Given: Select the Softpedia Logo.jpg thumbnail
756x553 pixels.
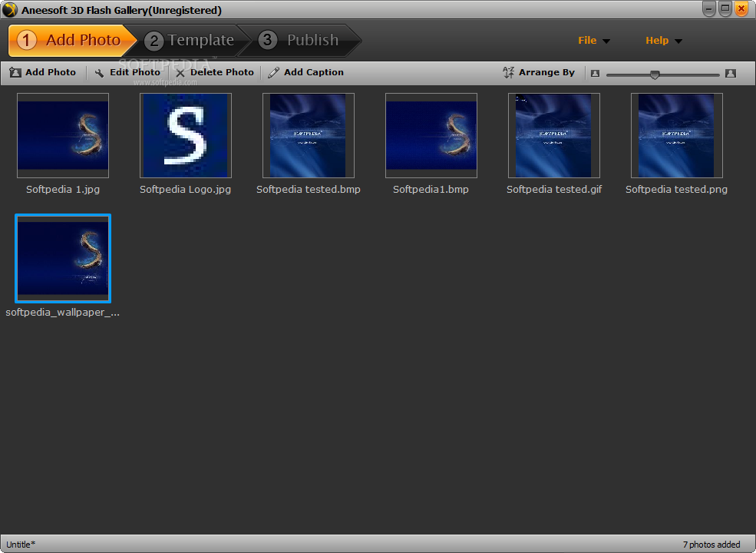Looking at the screenshot, I should pyautogui.click(x=186, y=136).
